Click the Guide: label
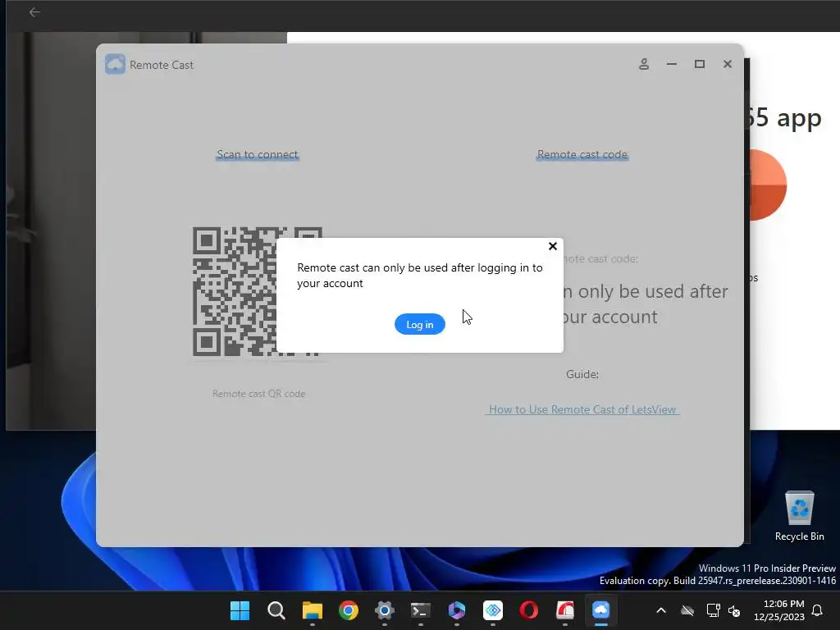Viewport: 840px width, 630px height. 582,374
